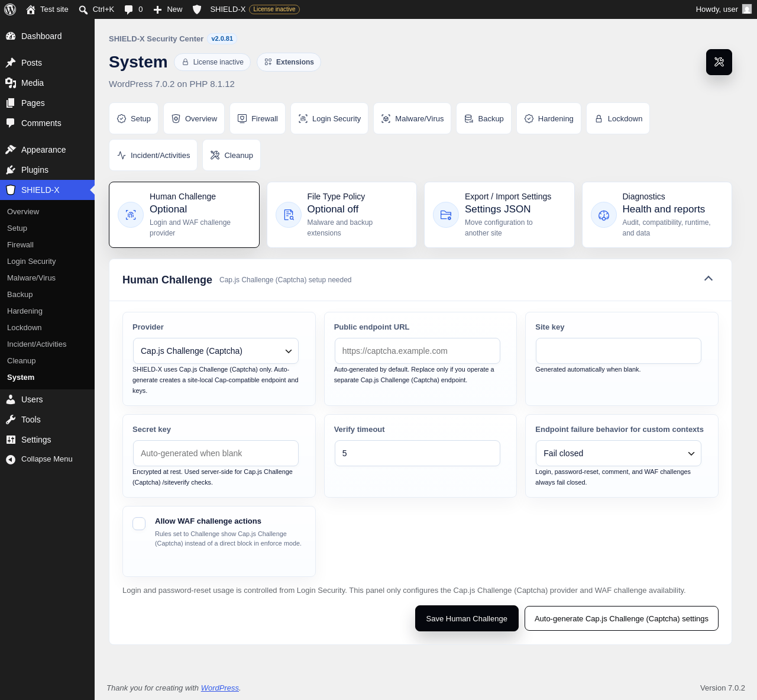Click the Appearance paintbrush icon
Screen dimensions: 757x700
pos(11,150)
